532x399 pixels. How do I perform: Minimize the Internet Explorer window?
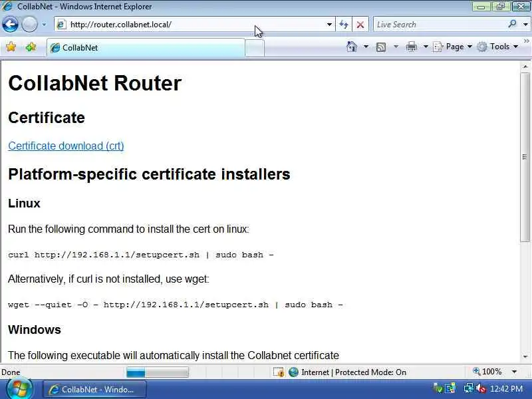point(481,7)
